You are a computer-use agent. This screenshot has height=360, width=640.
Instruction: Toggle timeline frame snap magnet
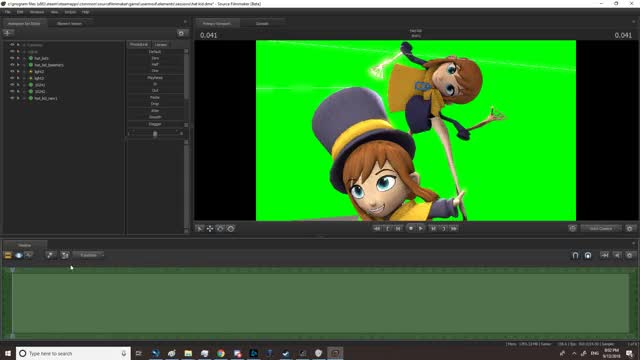pos(588,256)
